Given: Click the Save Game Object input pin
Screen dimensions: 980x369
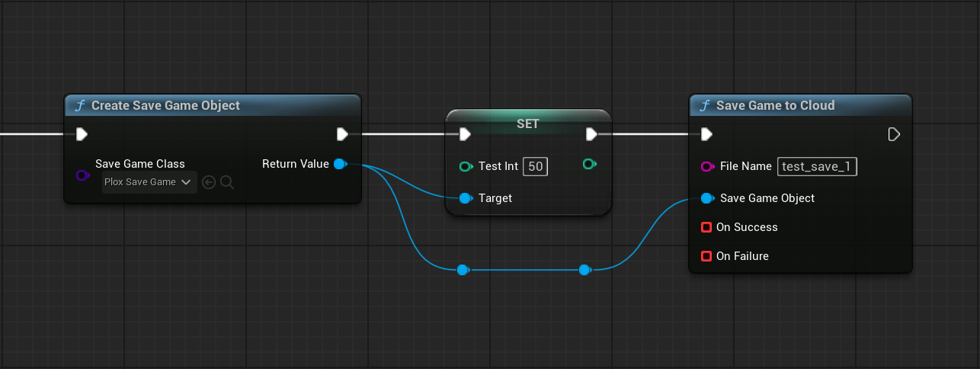Looking at the screenshot, I should point(706,198).
